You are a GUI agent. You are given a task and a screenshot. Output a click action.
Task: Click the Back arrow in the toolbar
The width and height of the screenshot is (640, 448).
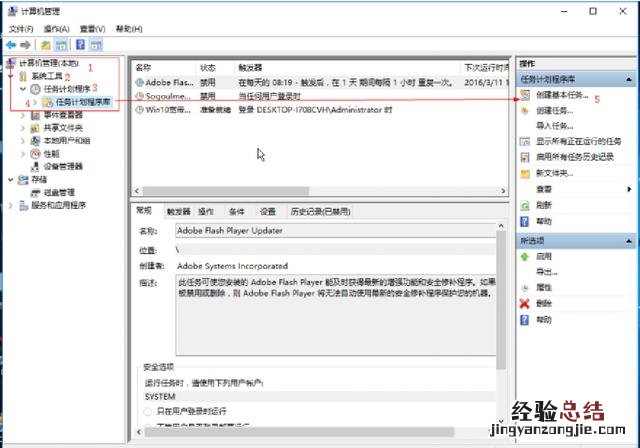coord(10,45)
